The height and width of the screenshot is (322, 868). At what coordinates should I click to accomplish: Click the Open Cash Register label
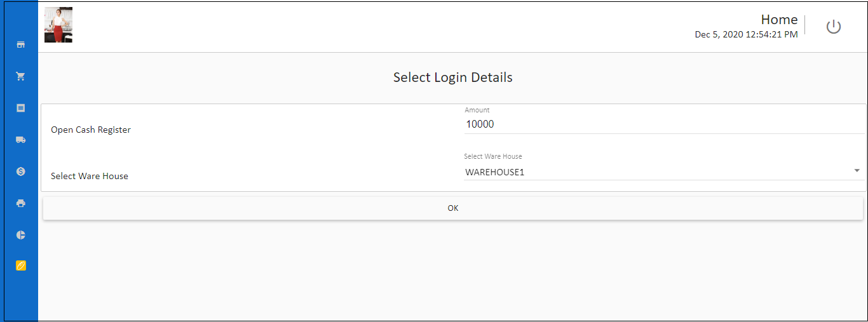pos(91,130)
